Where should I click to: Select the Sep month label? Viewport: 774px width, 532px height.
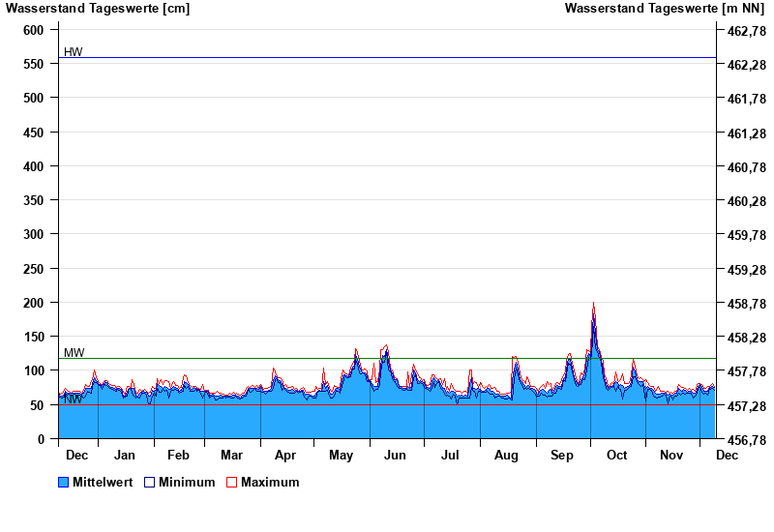pos(562,455)
